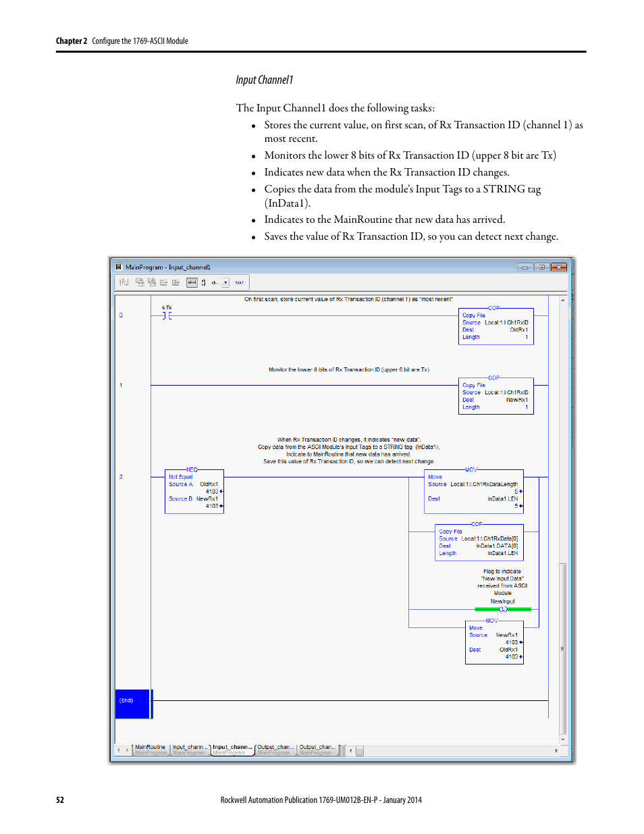Image resolution: width=644 pixels, height=834 pixels.
Task: Select the NEQ Not Equal instruction block
Action: (194, 491)
